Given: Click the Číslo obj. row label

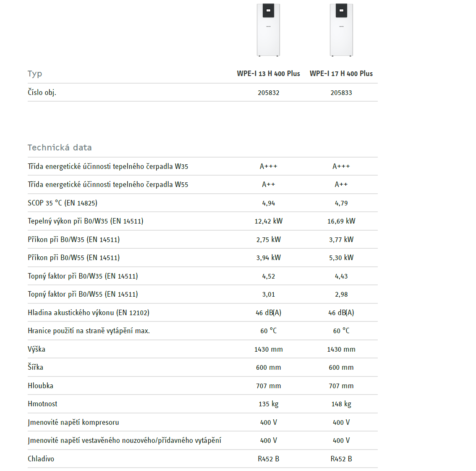Looking at the screenshot, I should click(x=42, y=92).
